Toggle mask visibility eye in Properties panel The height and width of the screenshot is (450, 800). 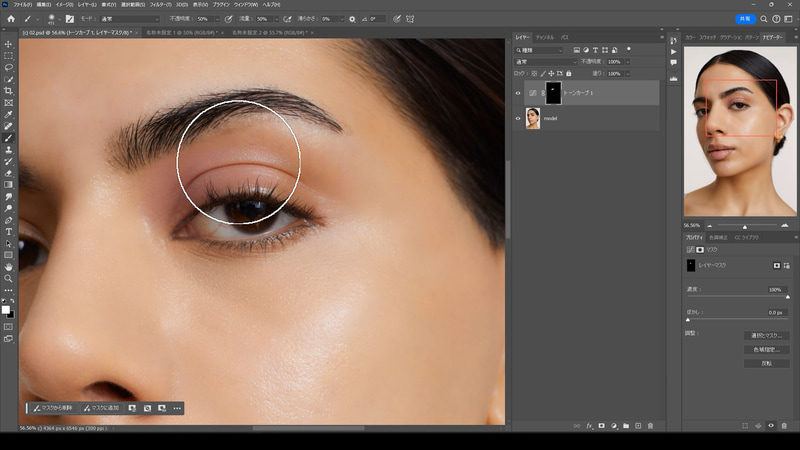(x=771, y=425)
